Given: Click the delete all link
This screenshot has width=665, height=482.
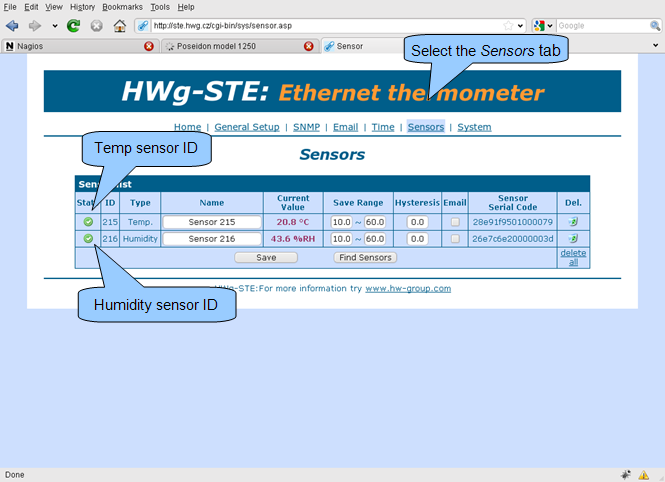Looking at the screenshot, I should pyautogui.click(x=573, y=258).
